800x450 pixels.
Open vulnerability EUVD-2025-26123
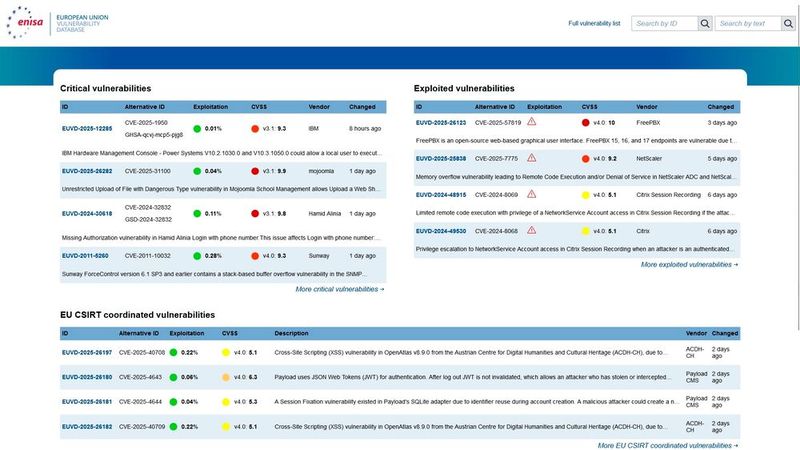(x=441, y=122)
